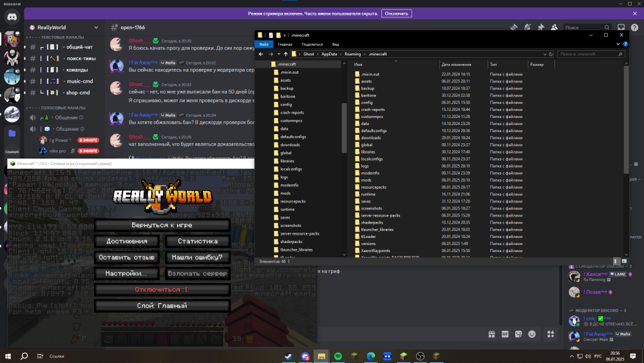Image resolution: width=644 pixels, height=363 pixels.
Task: Open Discord threads icon in channel header
Action: 514,27
